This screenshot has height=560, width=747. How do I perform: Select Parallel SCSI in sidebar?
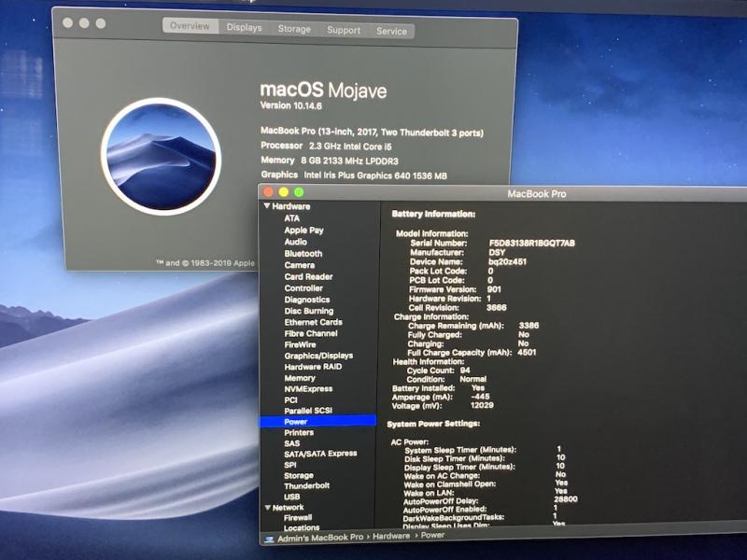(308, 411)
